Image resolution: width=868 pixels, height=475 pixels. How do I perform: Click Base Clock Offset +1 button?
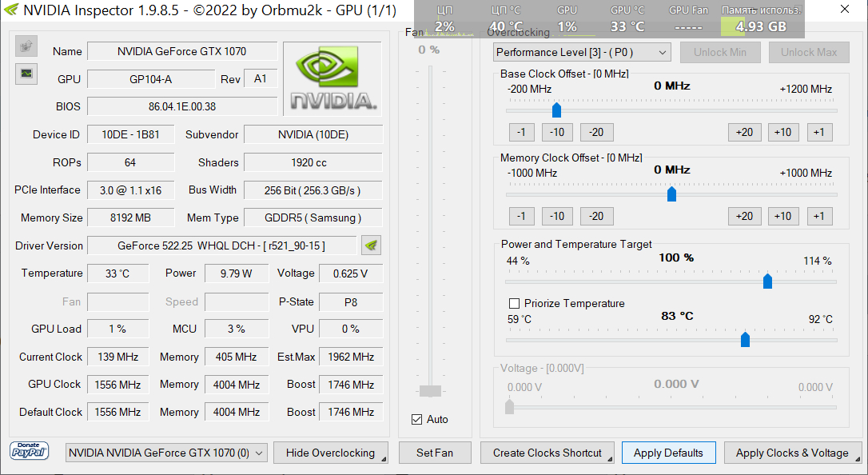point(819,132)
